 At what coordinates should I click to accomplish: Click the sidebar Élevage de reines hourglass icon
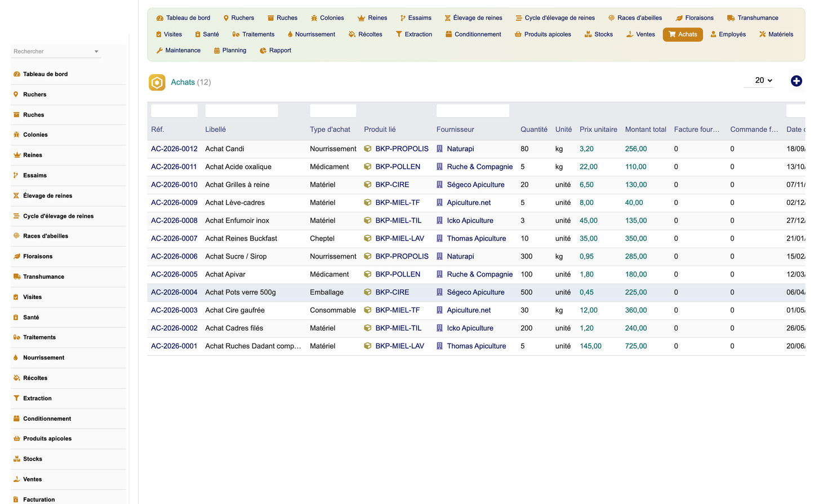coord(16,196)
